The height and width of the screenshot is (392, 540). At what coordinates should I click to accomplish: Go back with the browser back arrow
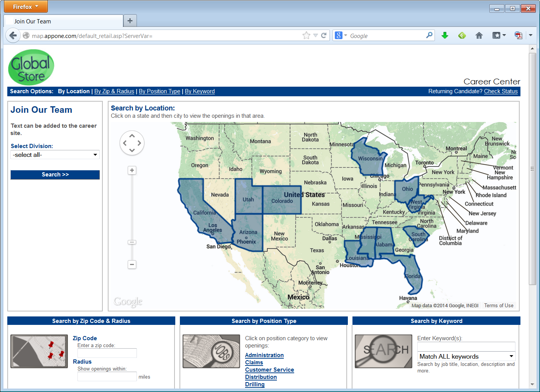point(13,36)
